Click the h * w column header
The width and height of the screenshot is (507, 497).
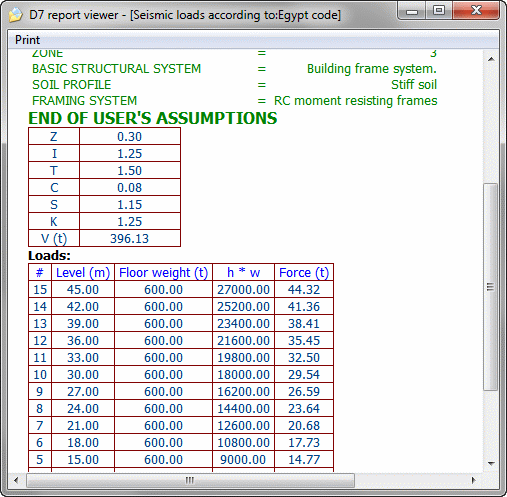243,272
